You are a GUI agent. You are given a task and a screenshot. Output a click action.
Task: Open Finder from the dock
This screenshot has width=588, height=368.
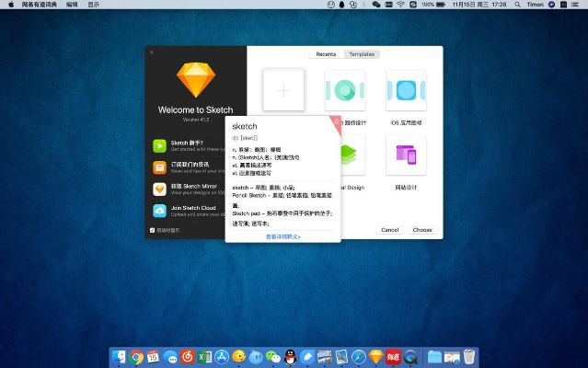[x=120, y=357]
